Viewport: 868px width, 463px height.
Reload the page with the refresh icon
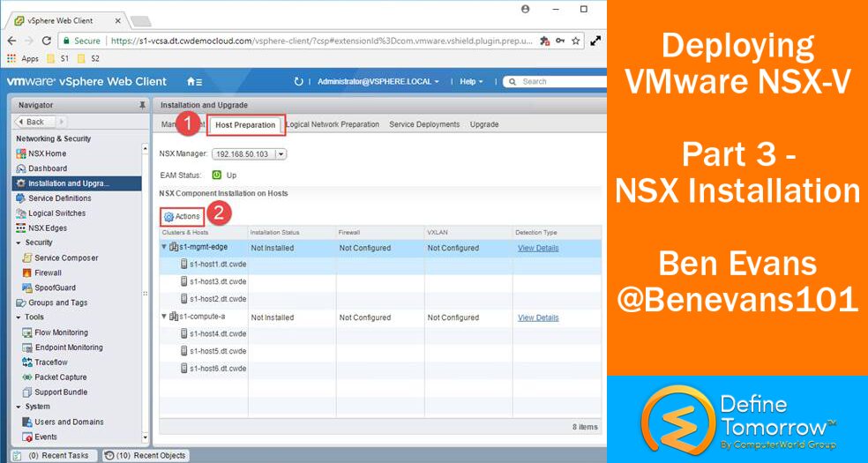(x=47, y=41)
